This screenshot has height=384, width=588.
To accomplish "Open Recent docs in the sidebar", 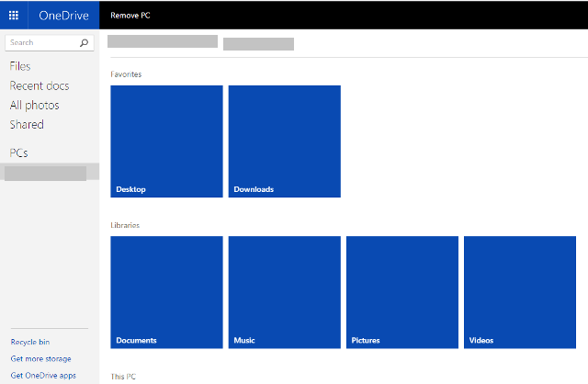I will 40,85.
